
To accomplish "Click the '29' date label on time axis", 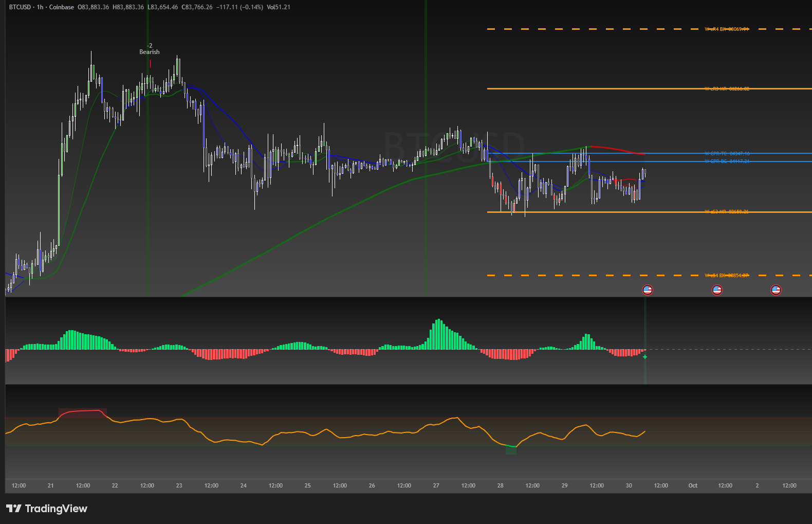I will click(x=564, y=485).
